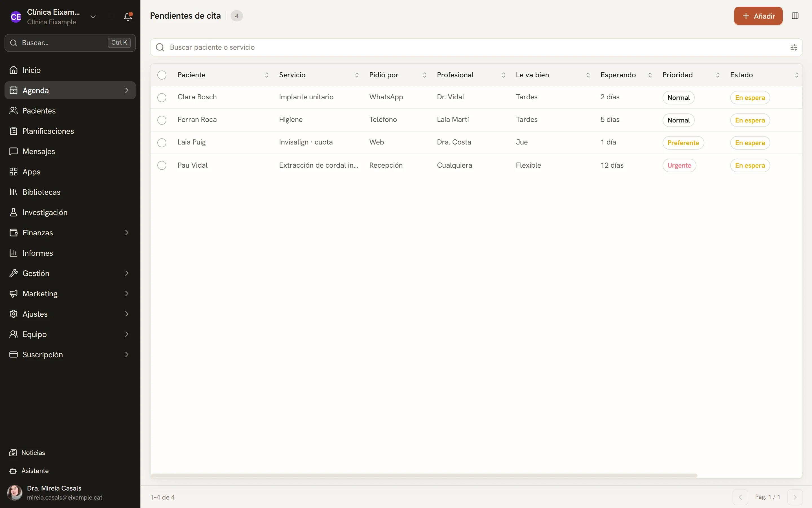Sort by the Paciente column arrows
This screenshot has width=812, height=508.
click(266, 75)
